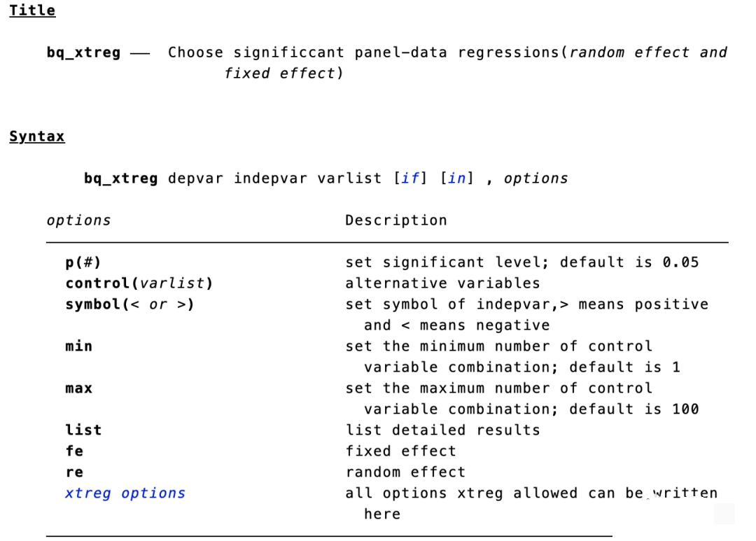Click 'bq_xtreg' in the syntax line
This screenshot has height=541, width=756.
[120, 178]
